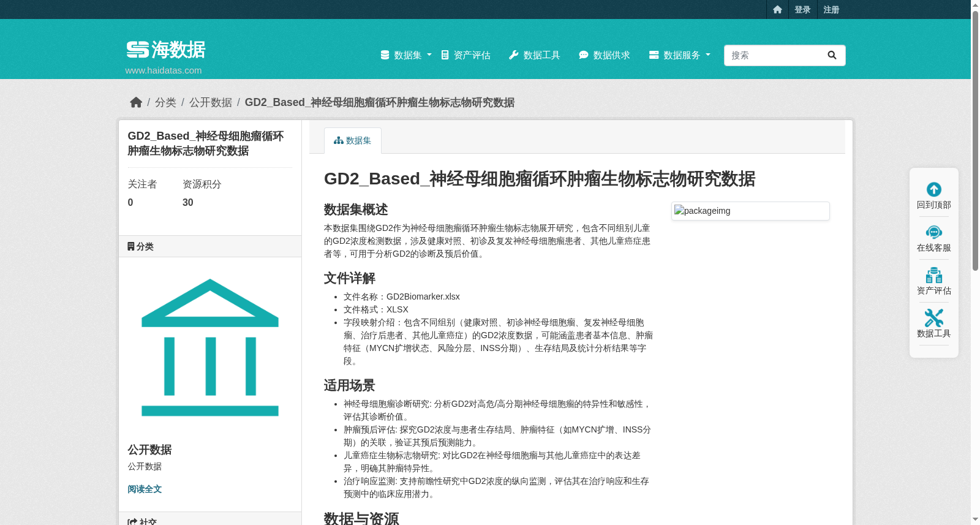
Task: Go to breadcrumb home icon
Action: 136,102
